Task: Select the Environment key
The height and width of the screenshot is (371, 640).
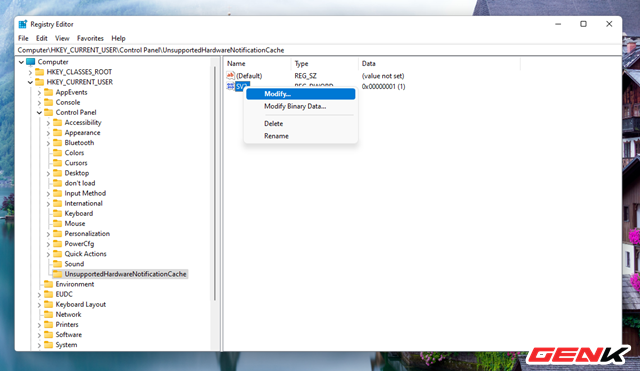Action: click(x=75, y=284)
